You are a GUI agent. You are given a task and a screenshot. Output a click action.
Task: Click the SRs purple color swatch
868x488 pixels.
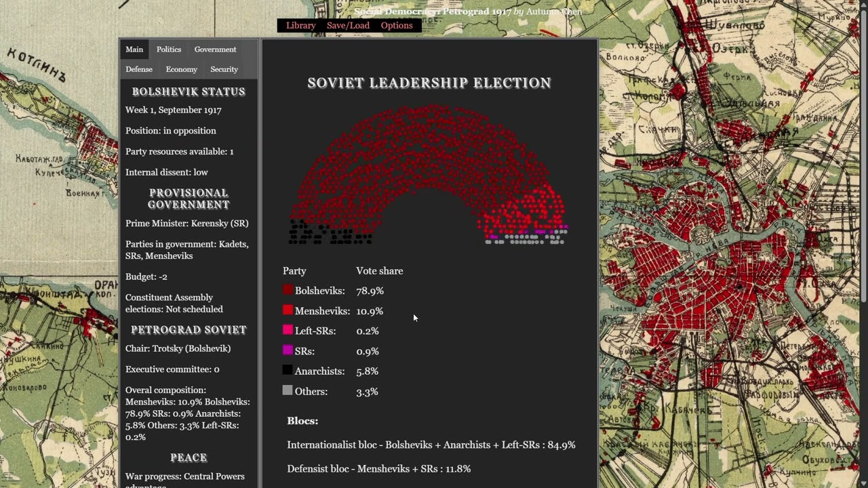288,350
